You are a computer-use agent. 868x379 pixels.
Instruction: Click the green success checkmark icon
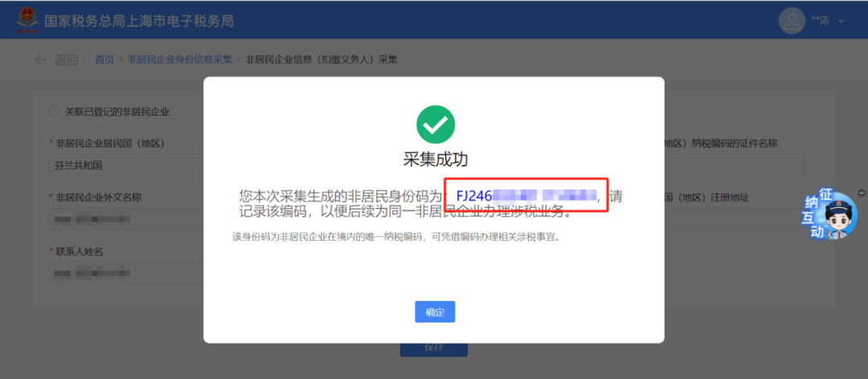[x=435, y=124]
